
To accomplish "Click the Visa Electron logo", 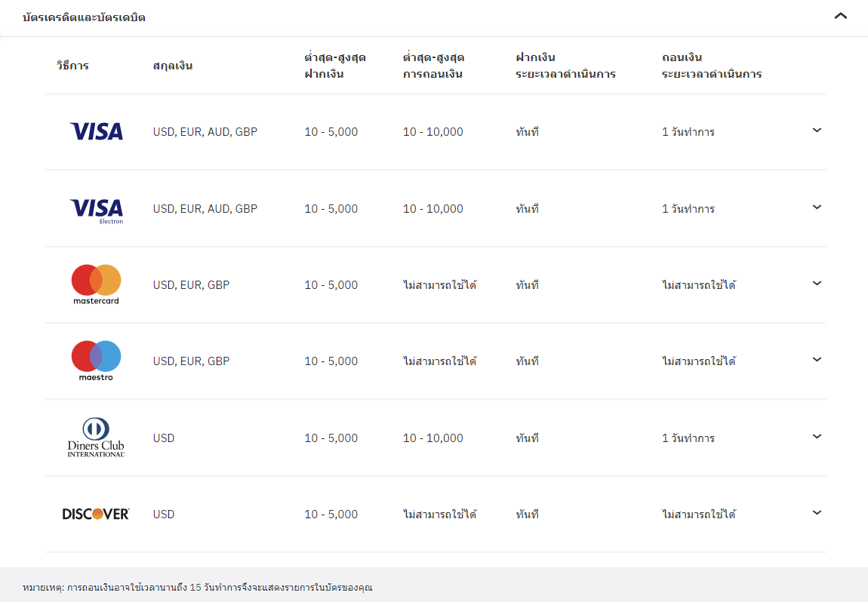I will (96, 210).
